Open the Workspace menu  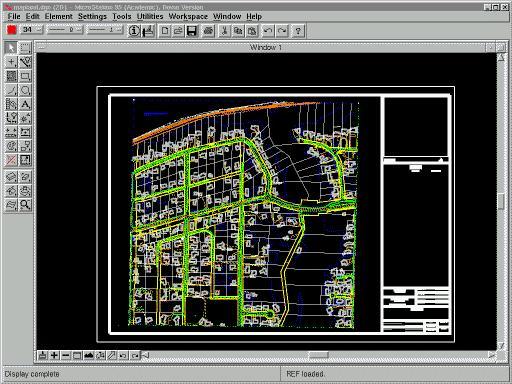click(188, 16)
